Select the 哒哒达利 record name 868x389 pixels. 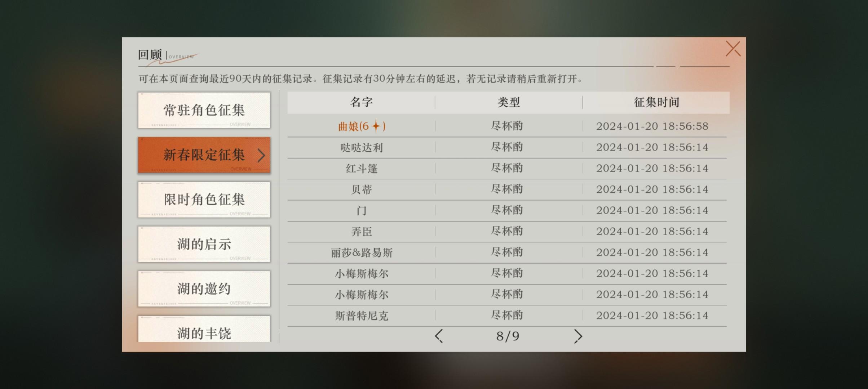click(362, 147)
